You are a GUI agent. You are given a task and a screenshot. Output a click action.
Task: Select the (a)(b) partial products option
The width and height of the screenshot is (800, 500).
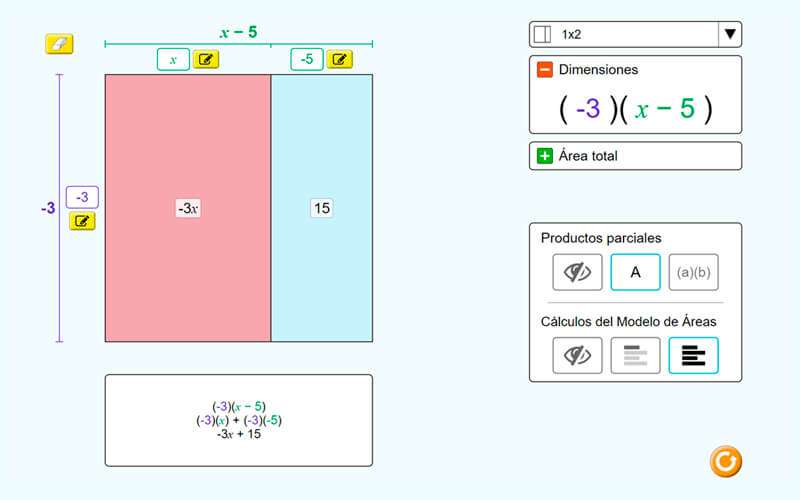click(693, 272)
